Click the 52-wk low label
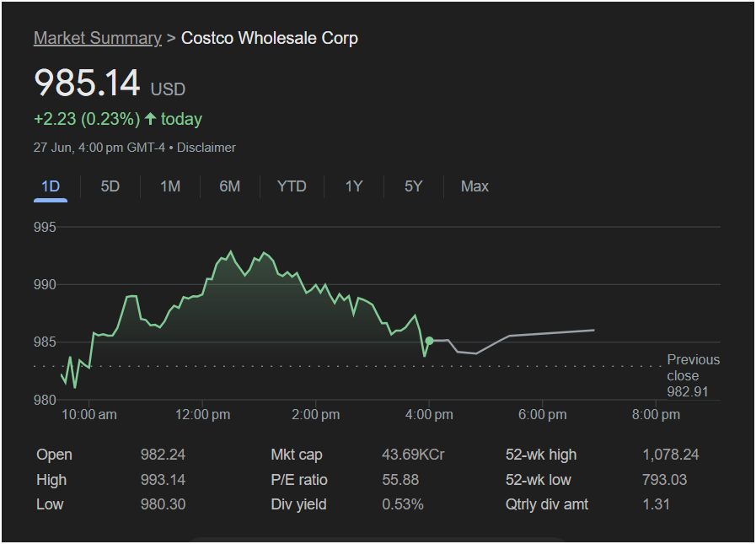Screen dimensions: 756x544 (538, 480)
